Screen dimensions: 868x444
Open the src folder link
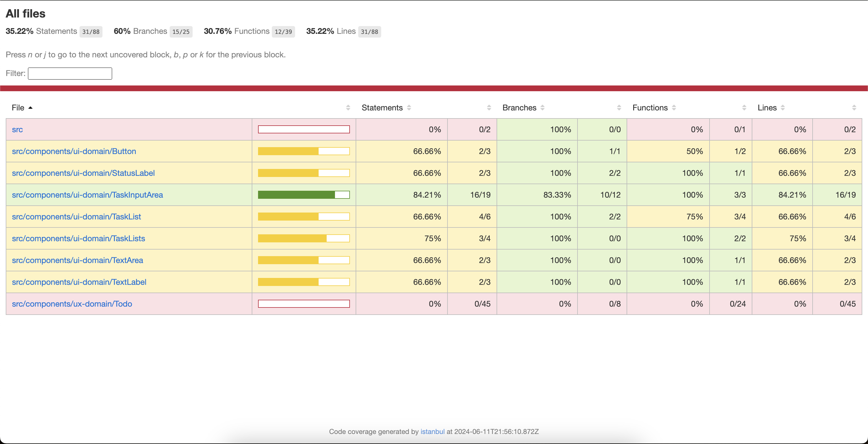(17, 130)
